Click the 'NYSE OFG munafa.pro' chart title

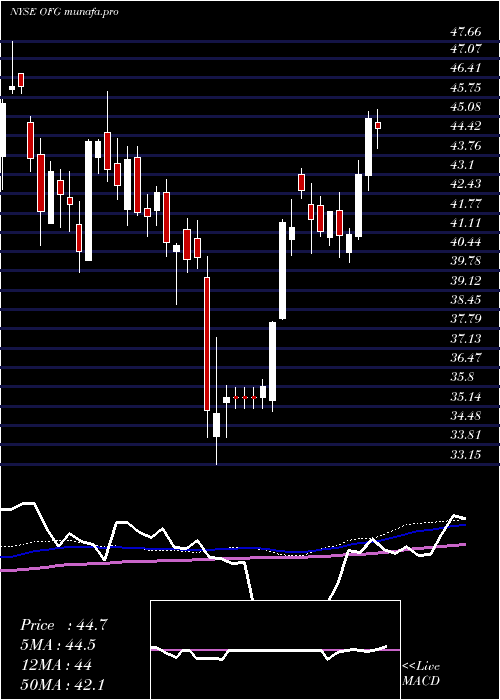tap(64, 12)
